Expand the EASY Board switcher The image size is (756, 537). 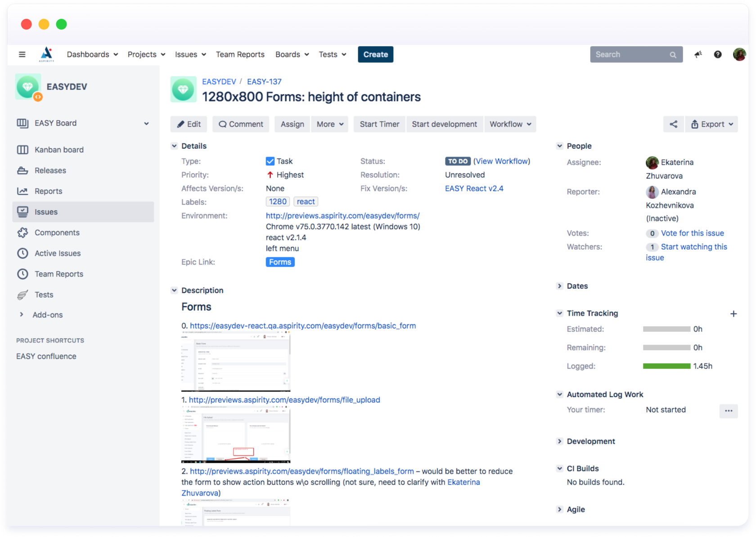[146, 123]
